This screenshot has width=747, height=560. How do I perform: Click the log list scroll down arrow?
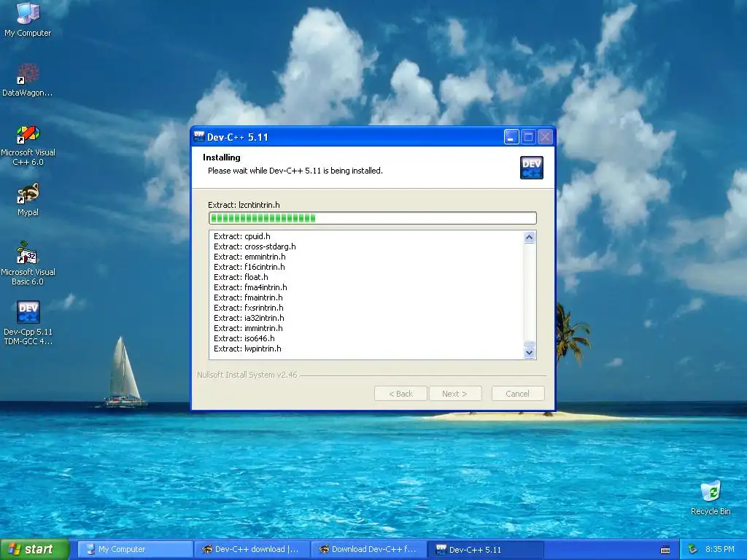(x=530, y=353)
